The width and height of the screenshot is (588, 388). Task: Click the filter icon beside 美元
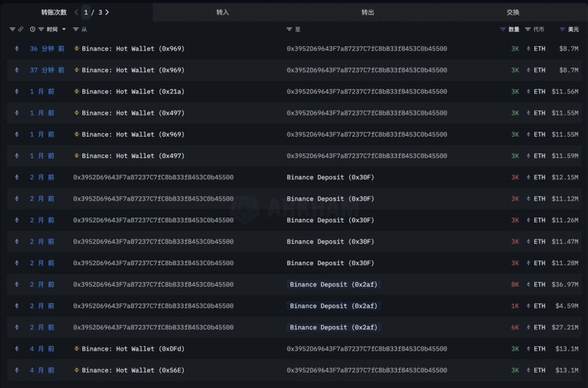(562, 29)
